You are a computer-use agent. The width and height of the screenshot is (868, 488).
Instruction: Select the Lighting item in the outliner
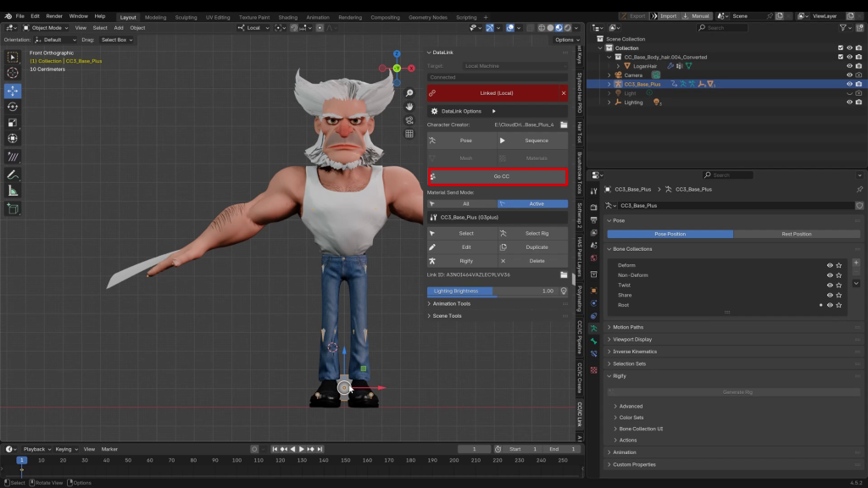coord(633,103)
